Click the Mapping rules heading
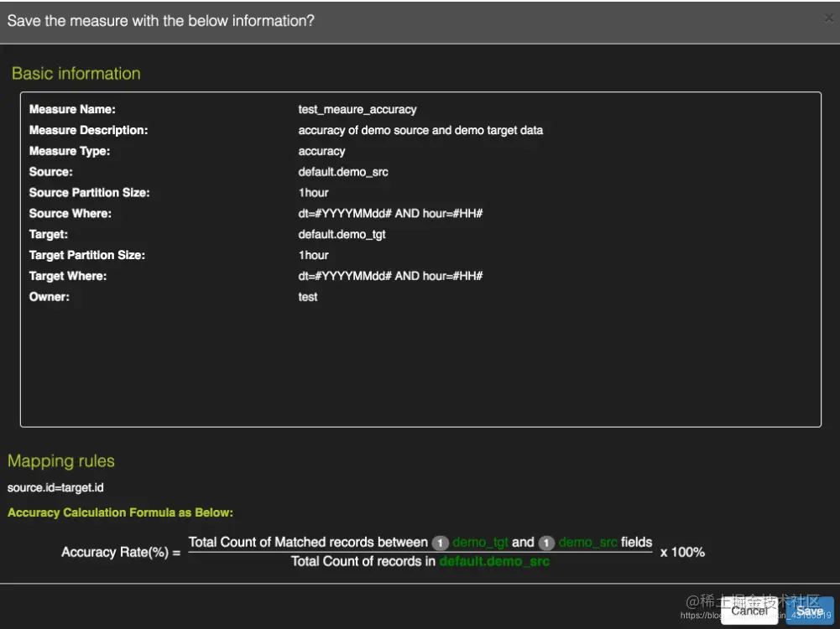The height and width of the screenshot is (629, 840). coord(61,461)
